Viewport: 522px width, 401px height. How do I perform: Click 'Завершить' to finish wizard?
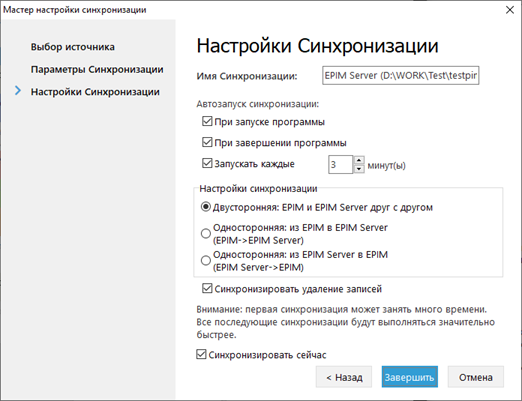pyautogui.click(x=410, y=377)
